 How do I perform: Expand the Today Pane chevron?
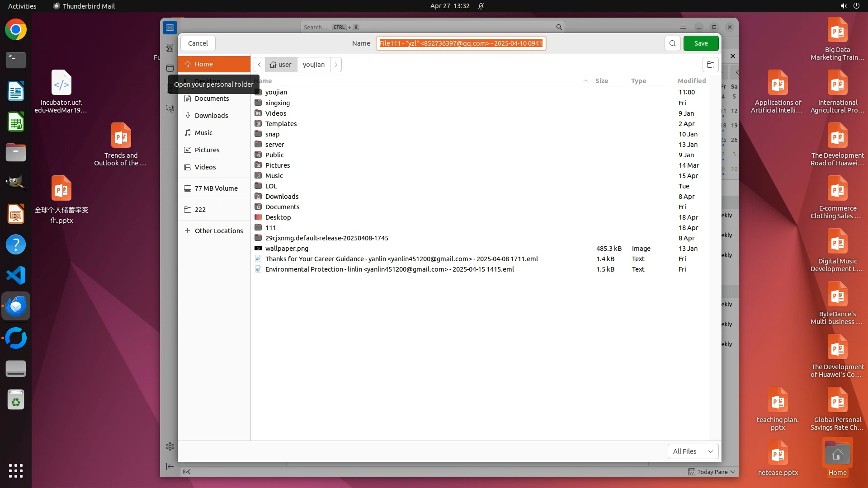coord(733,472)
